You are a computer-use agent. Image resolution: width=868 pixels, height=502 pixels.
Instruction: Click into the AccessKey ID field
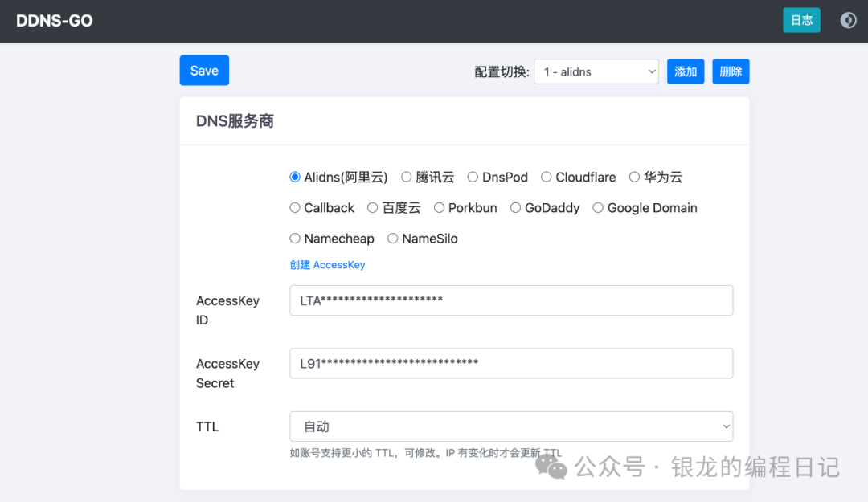pyautogui.click(x=511, y=300)
